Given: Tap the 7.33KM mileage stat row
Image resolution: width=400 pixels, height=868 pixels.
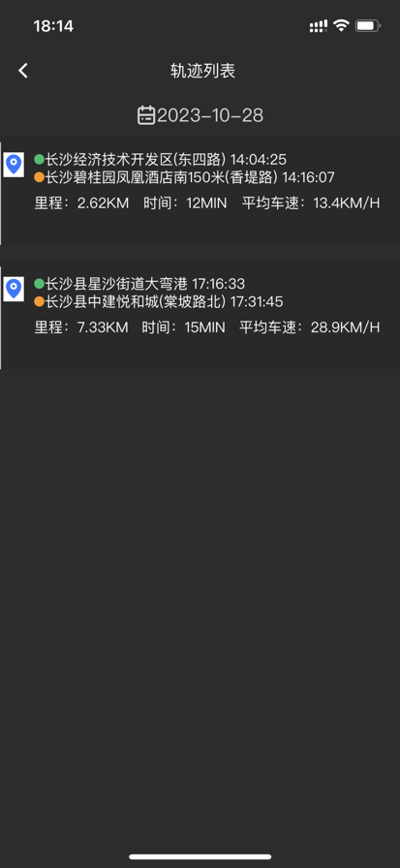Looking at the screenshot, I should [207, 327].
